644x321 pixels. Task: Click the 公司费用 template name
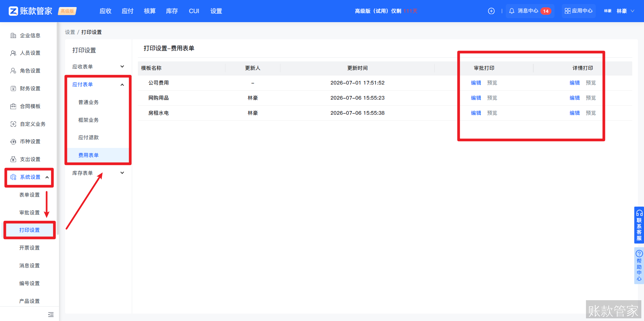[x=159, y=83]
